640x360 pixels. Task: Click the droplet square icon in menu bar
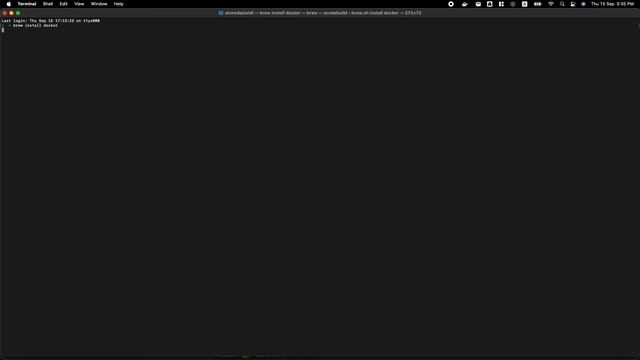[489, 4]
